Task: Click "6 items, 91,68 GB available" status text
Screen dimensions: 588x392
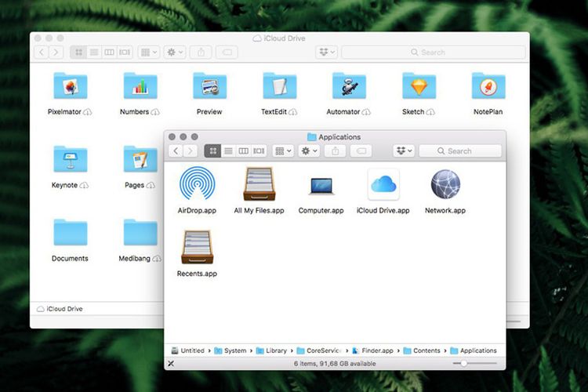Action: click(x=335, y=364)
